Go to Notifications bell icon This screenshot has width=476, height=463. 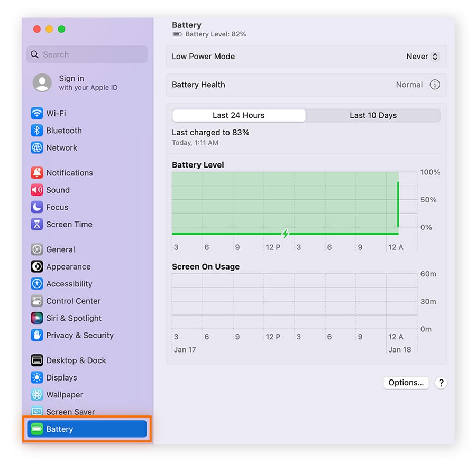[36, 173]
